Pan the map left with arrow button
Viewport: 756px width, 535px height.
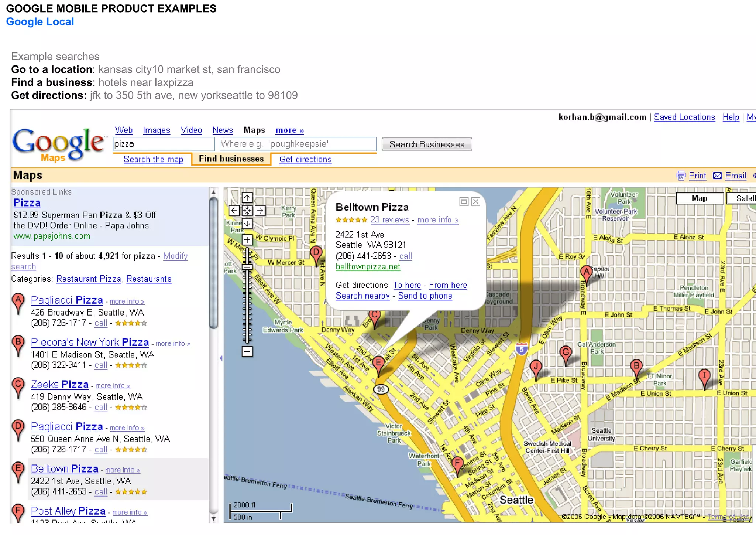point(234,211)
